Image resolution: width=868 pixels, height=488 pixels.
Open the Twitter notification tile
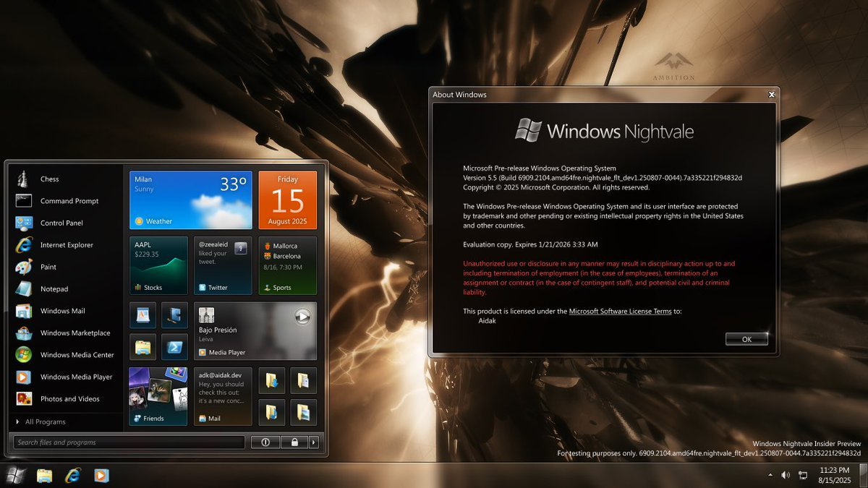pyautogui.click(x=224, y=265)
